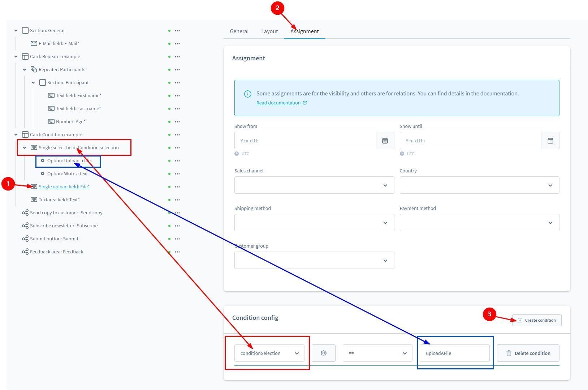Open the conditionSelection field dropdown
Screen dimensions: 588x390
(x=269, y=353)
